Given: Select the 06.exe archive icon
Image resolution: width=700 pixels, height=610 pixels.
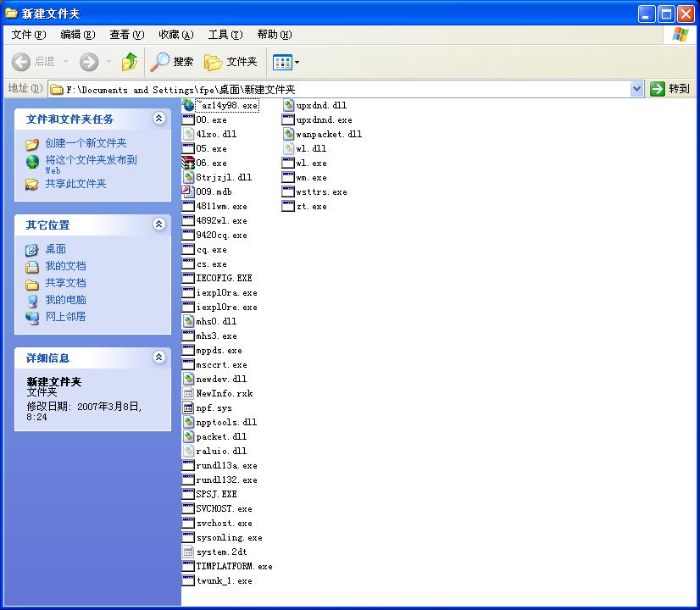Looking at the screenshot, I should tap(188, 163).
